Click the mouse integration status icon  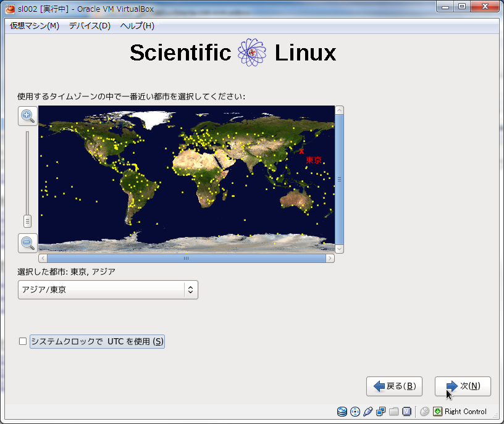click(424, 412)
